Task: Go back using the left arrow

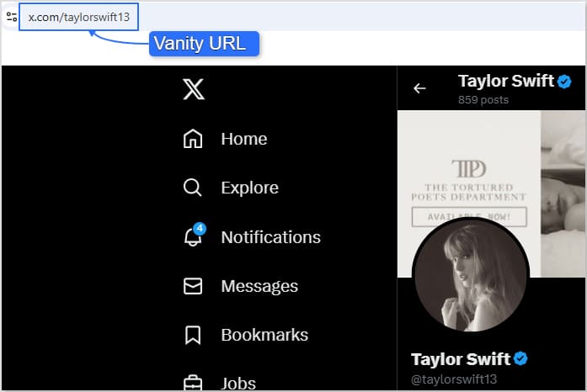Action: (x=419, y=88)
